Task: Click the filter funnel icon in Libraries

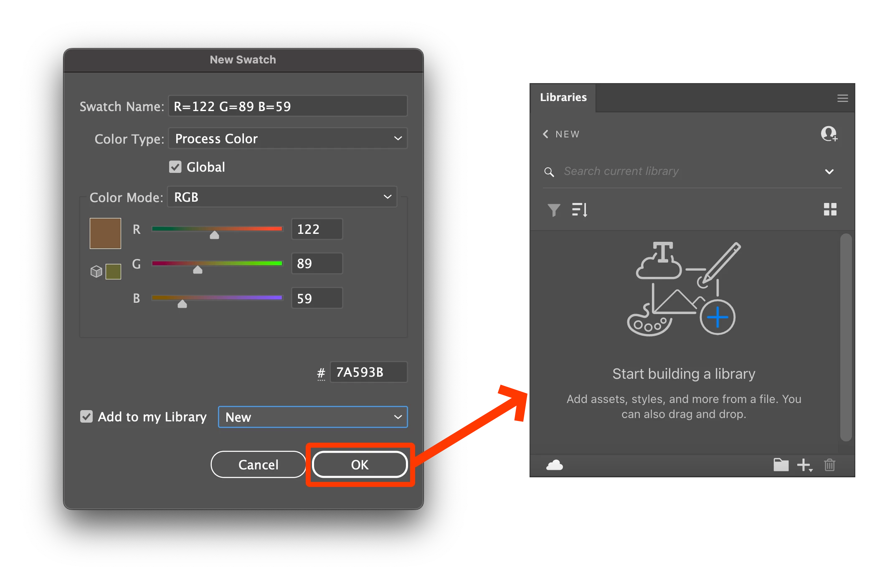Action: (x=554, y=210)
